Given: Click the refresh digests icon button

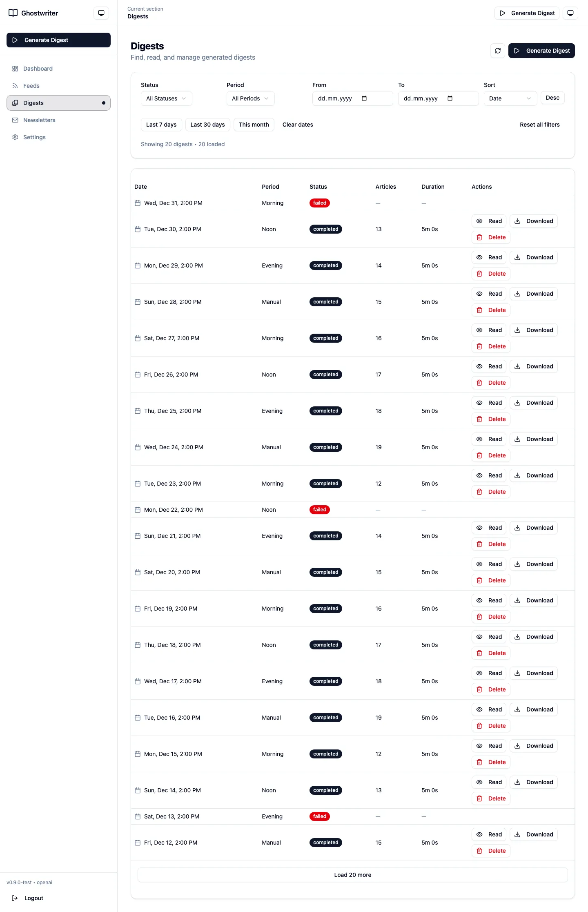Looking at the screenshot, I should pyautogui.click(x=497, y=51).
